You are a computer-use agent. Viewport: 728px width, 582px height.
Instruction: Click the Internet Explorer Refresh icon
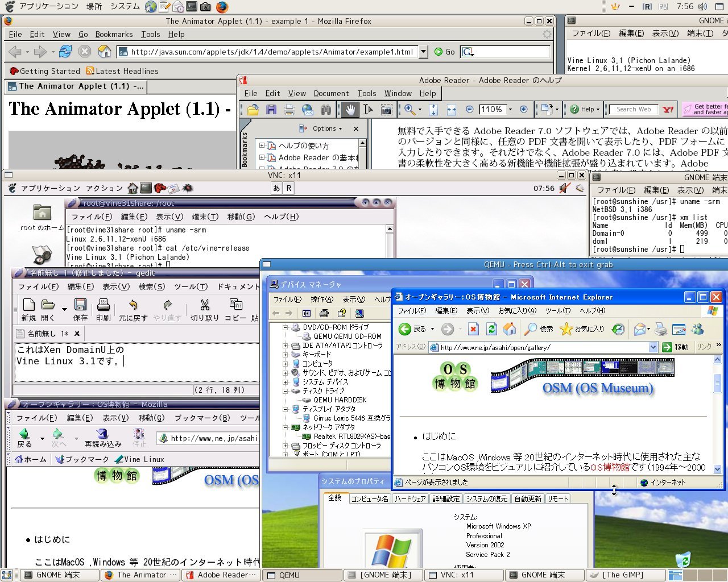[x=492, y=329]
